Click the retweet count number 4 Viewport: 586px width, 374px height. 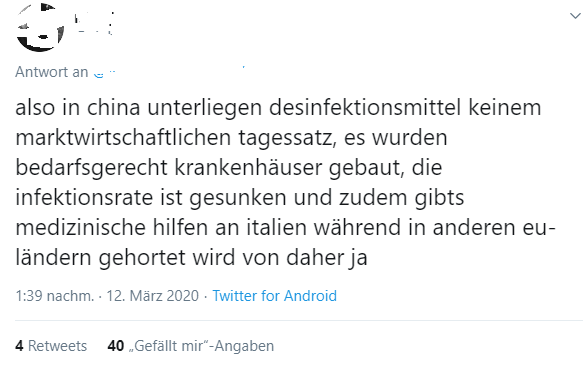[x=19, y=346]
